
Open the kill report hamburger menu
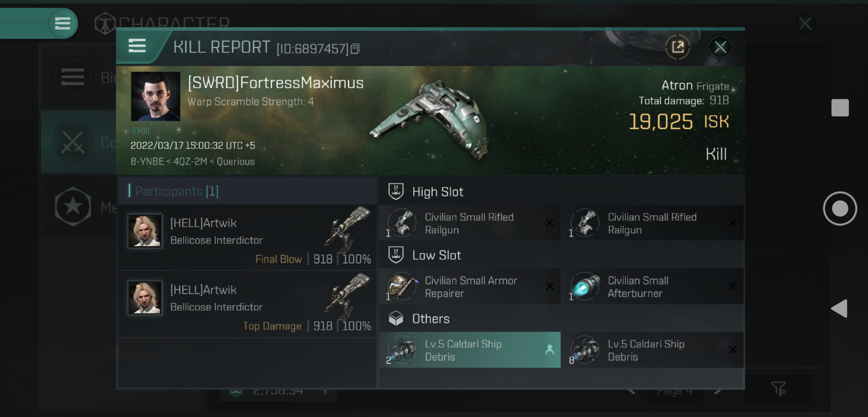137,46
